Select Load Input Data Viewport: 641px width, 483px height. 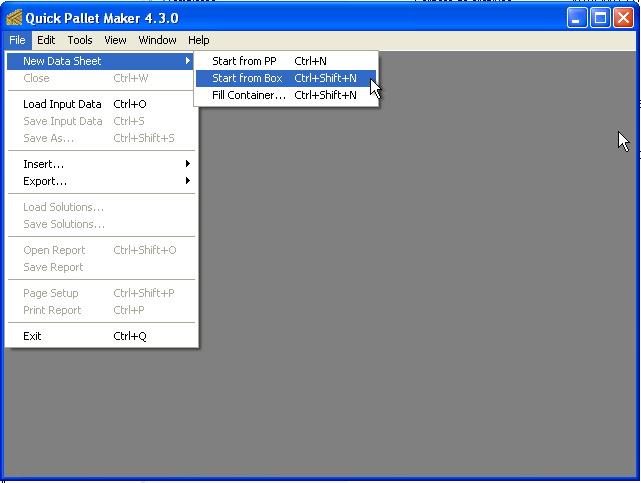pos(100,104)
